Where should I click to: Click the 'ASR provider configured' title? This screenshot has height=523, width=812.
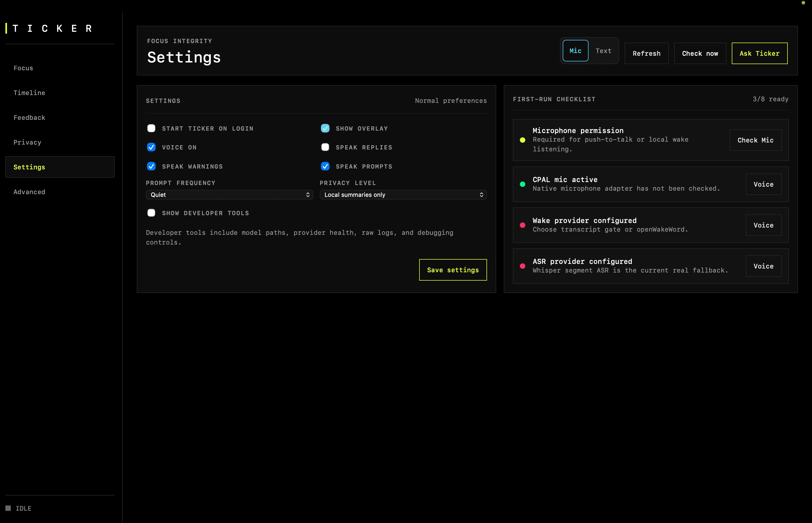click(582, 261)
